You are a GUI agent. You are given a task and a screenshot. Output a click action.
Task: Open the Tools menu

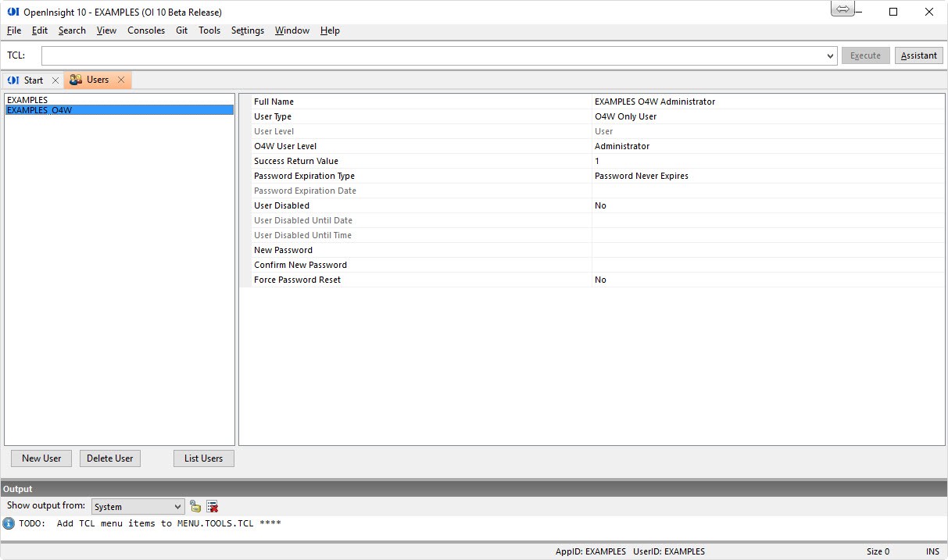(x=209, y=30)
